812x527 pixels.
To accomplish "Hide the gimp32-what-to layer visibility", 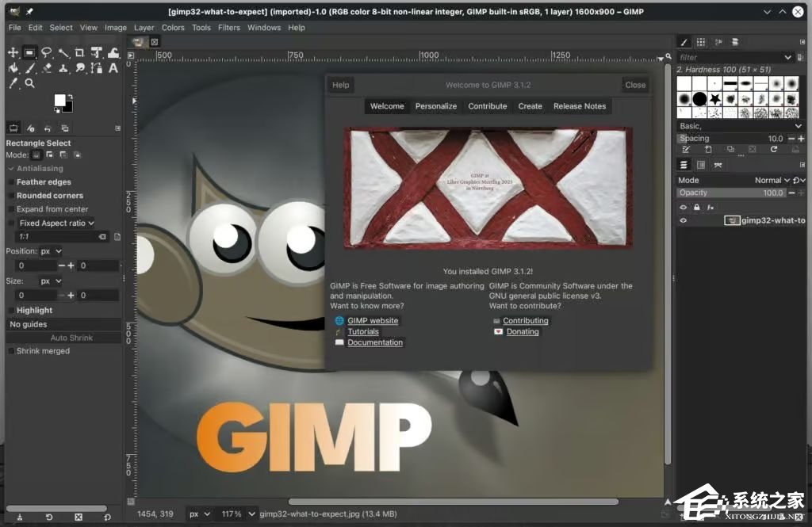I will pyautogui.click(x=683, y=220).
